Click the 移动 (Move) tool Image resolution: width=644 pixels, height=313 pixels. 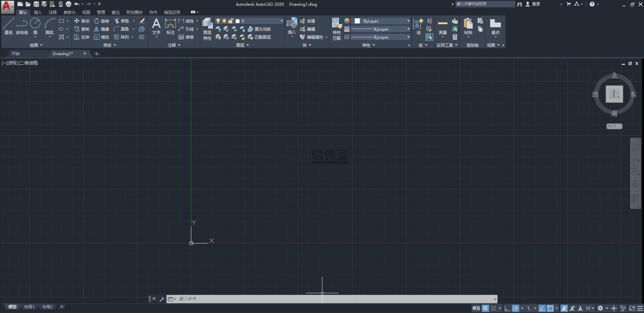pyautogui.click(x=82, y=21)
